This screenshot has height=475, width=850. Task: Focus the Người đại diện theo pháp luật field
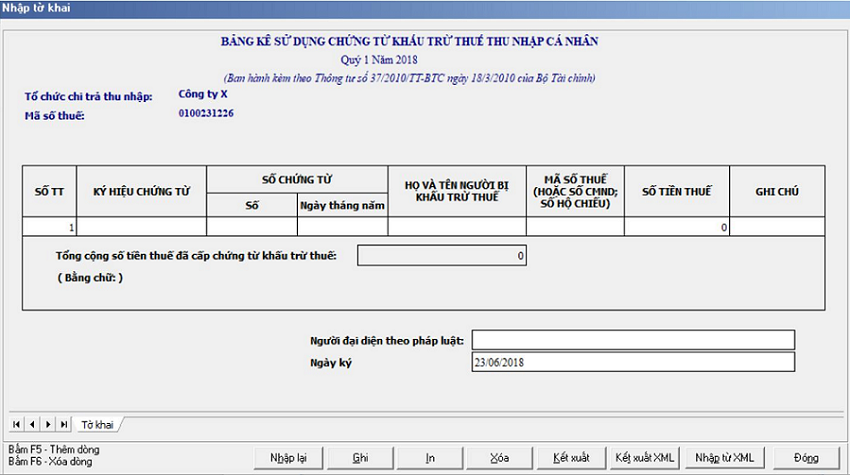point(633,340)
